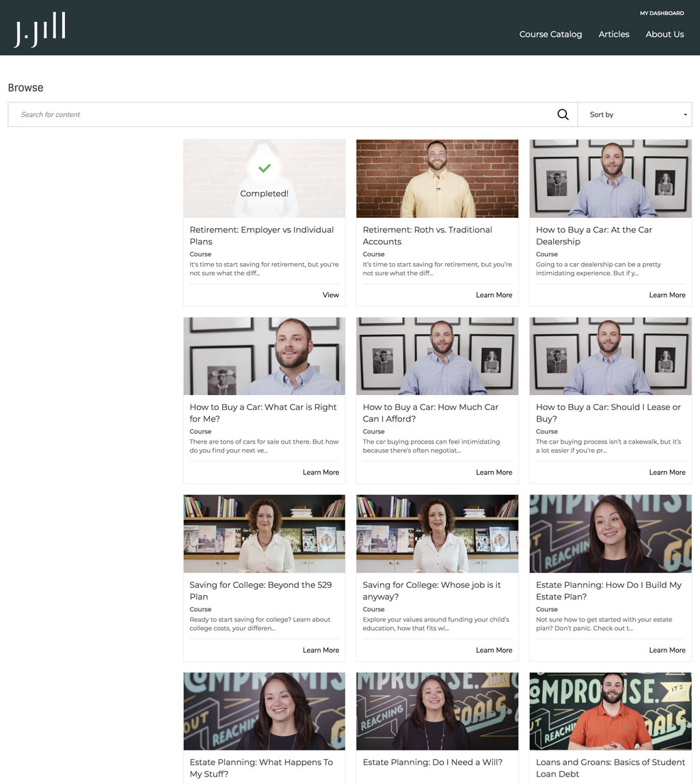700x784 pixels.
Task: Click the What Happens To My Stuff thumbnail
Action: click(x=264, y=711)
